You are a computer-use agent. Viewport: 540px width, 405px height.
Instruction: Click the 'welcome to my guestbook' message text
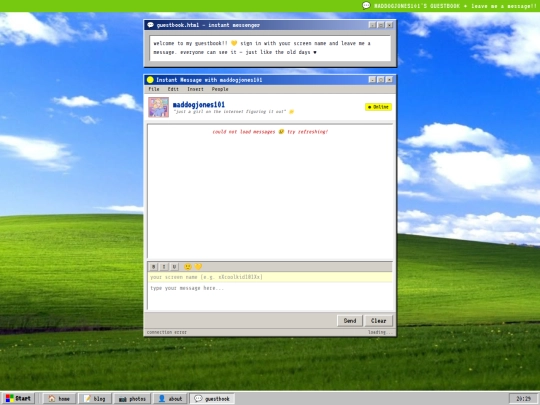pos(262,48)
